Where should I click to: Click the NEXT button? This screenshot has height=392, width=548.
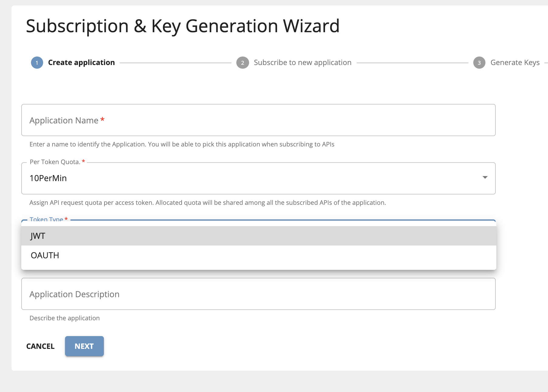pyautogui.click(x=84, y=346)
